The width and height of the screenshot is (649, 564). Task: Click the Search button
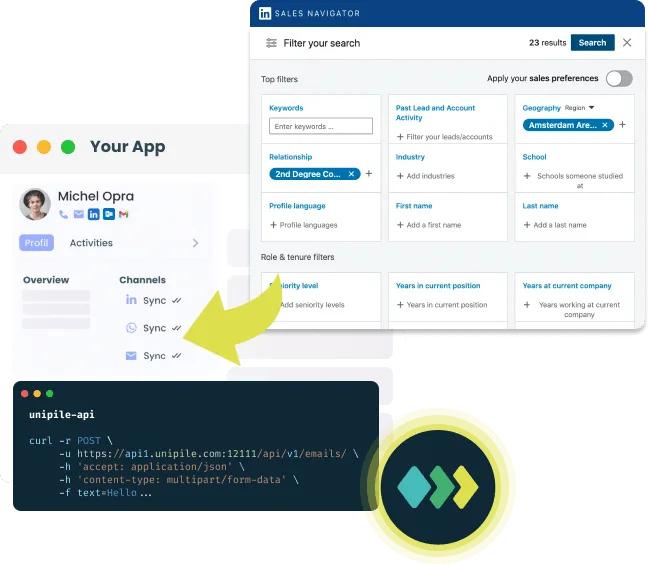click(592, 43)
